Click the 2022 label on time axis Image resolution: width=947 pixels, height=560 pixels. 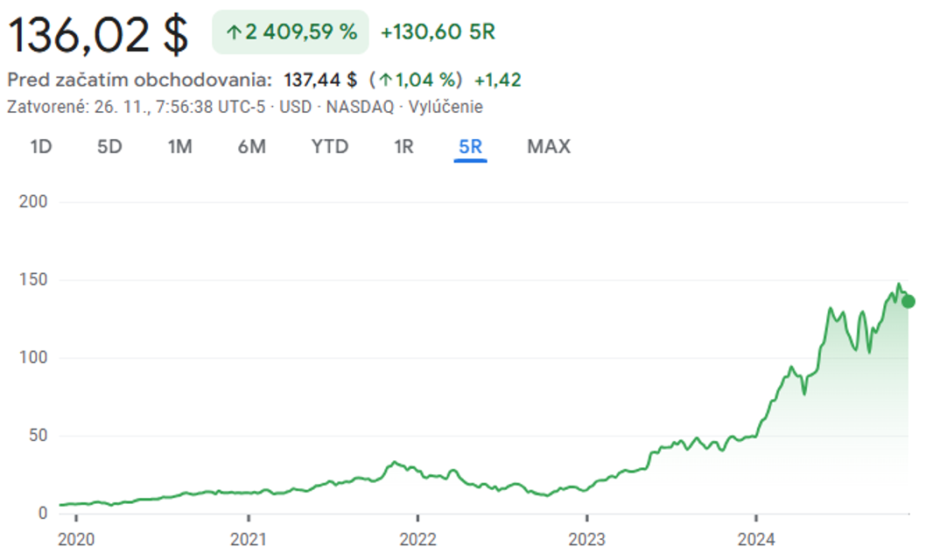417,536
